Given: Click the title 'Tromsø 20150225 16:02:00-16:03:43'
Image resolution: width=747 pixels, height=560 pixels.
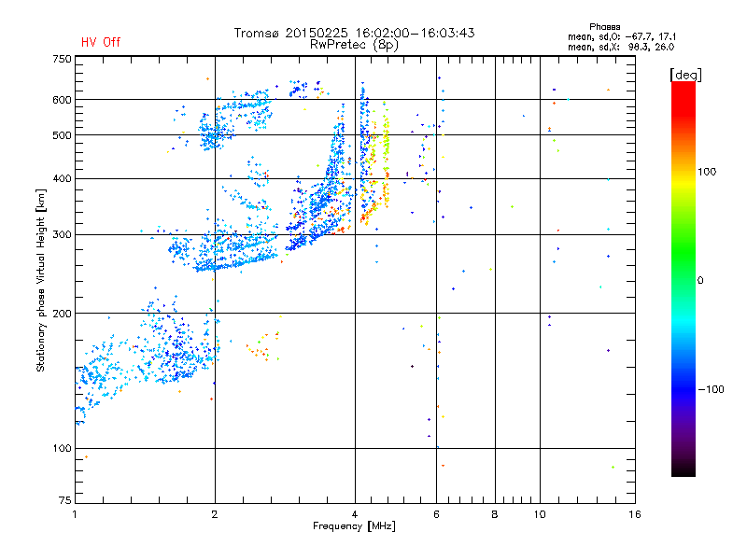Looking at the screenshot, I should [x=354, y=33].
